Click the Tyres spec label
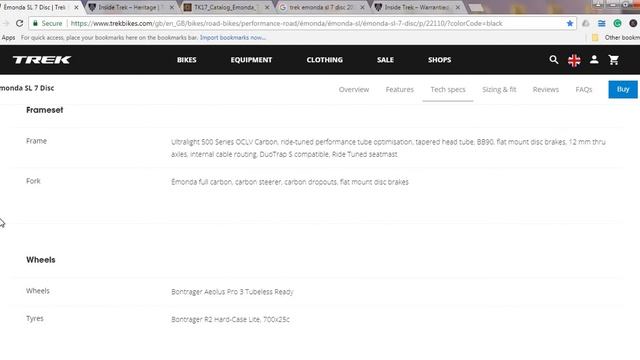Image resolution: width=640 pixels, height=360 pixels. click(x=35, y=318)
